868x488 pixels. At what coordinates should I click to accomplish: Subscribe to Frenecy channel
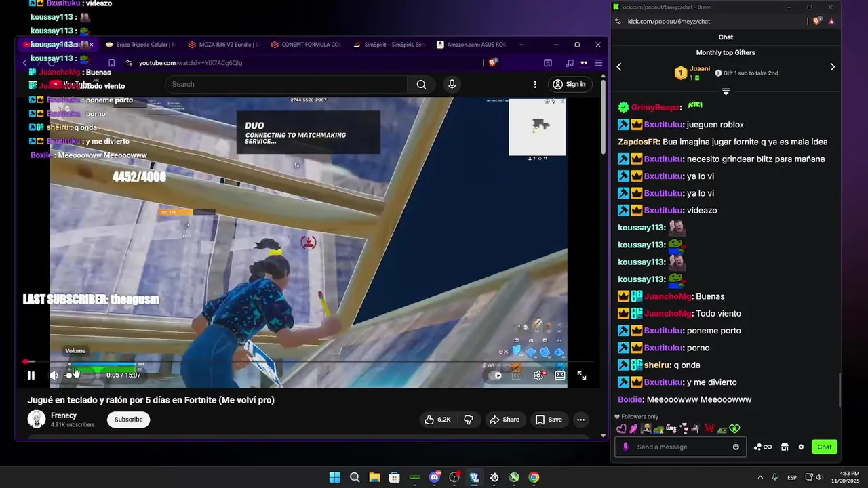click(128, 420)
